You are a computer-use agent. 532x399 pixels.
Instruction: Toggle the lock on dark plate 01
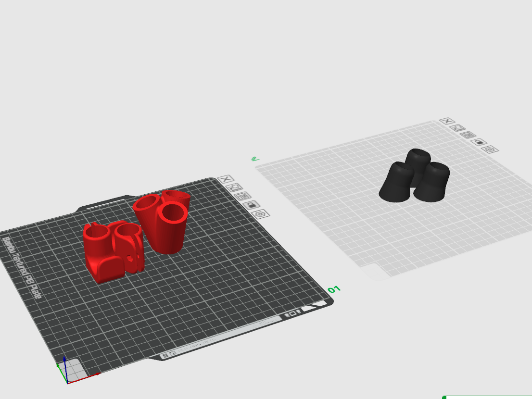tap(252, 205)
